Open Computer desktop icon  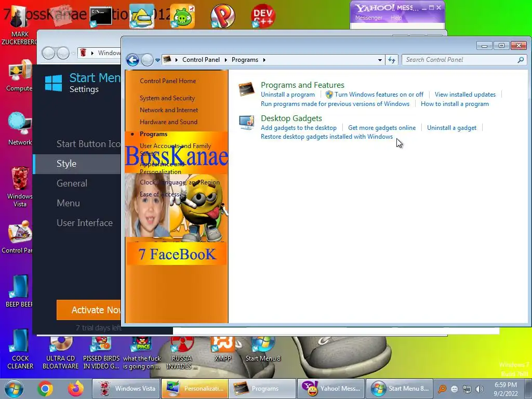point(19,76)
